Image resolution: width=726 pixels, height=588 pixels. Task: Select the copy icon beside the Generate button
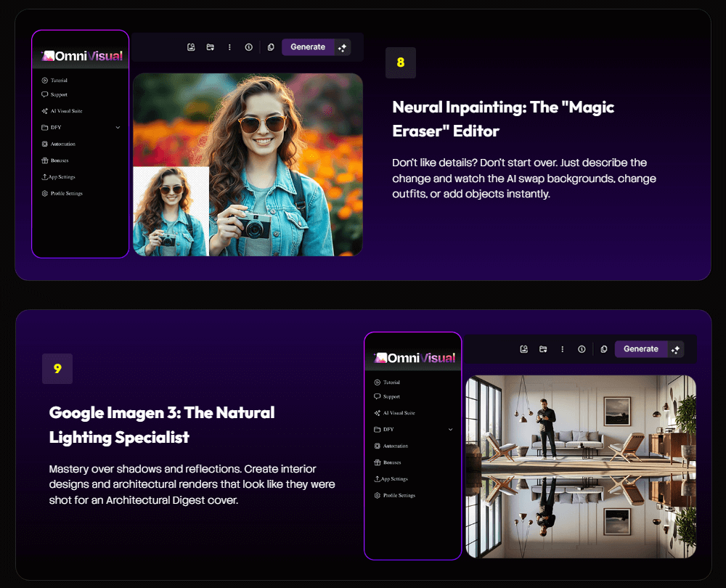(x=270, y=46)
